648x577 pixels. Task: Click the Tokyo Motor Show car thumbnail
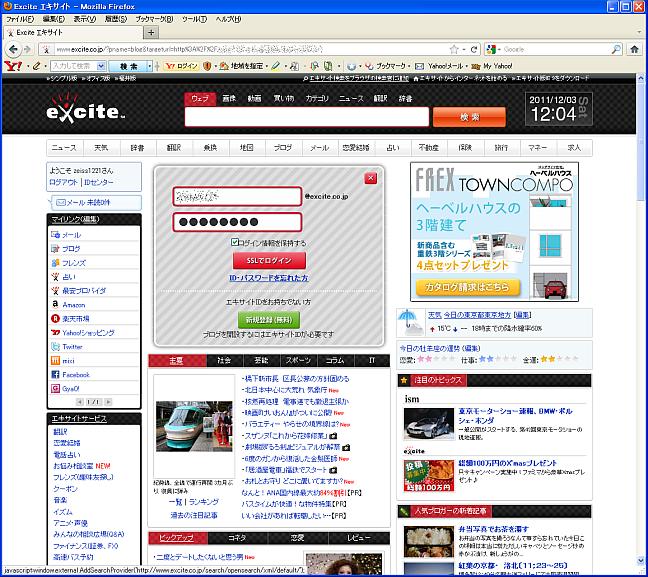[x=428, y=424]
